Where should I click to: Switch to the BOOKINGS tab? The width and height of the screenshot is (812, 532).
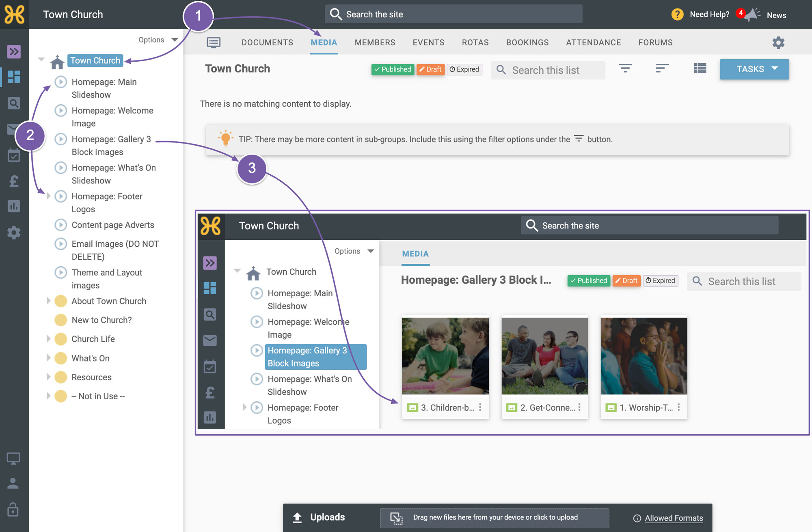pyautogui.click(x=527, y=43)
